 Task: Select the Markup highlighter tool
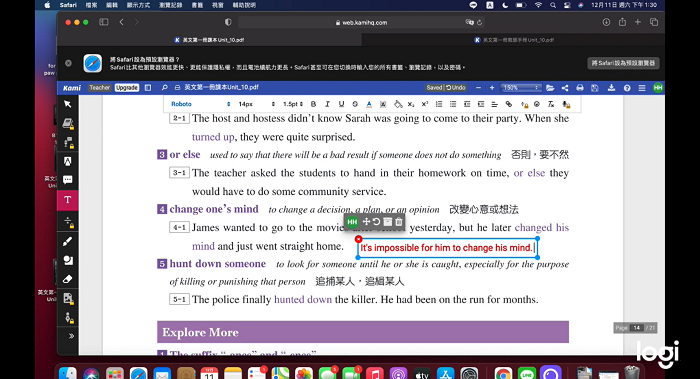pos(68,161)
